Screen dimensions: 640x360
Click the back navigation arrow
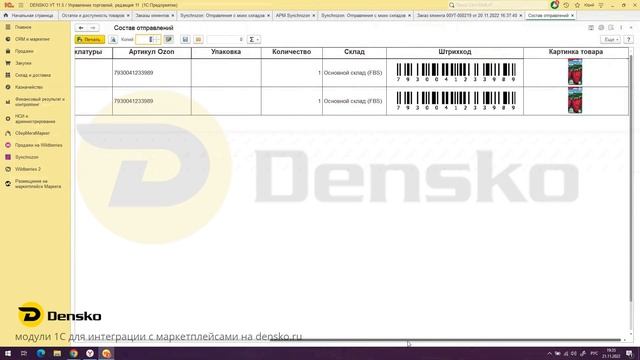coord(81,28)
